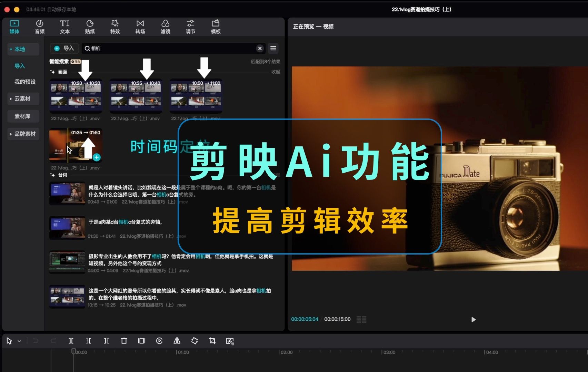588x372 pixels.
Task: Open the 调节 adjustment tab
Action: coord(190,27)
